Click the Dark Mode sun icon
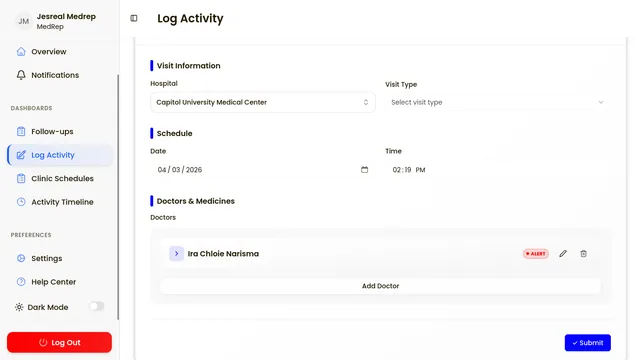This screenshot has width=640, height=360. click(x=19, y=307)
